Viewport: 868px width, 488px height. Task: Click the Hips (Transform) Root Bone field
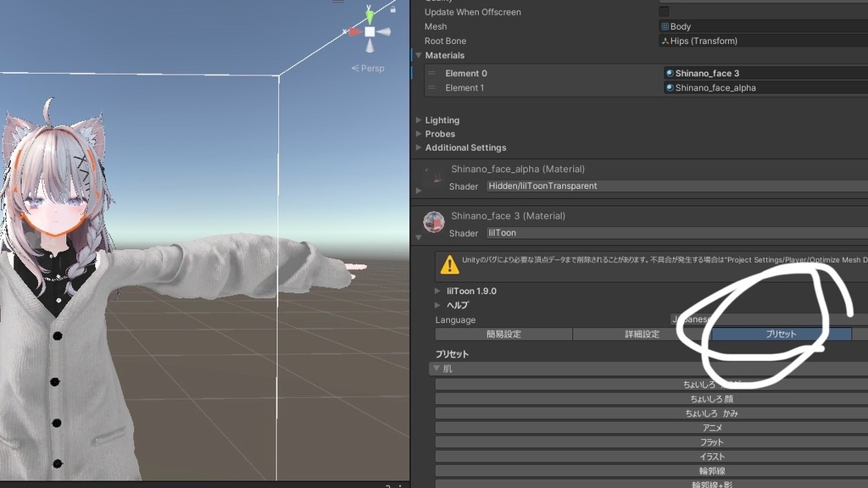pyautogui.click(x=764, y=41)
